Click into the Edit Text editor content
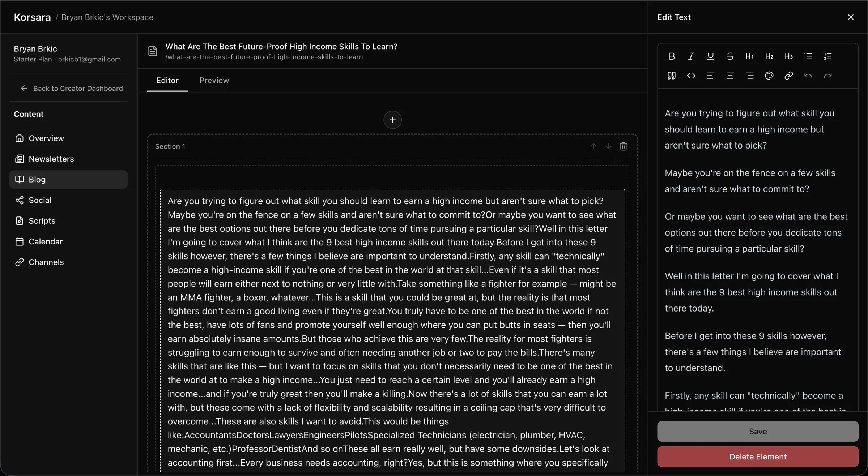Image resolution: width=868 pixels, height=476 pixels. click(758, 249)
